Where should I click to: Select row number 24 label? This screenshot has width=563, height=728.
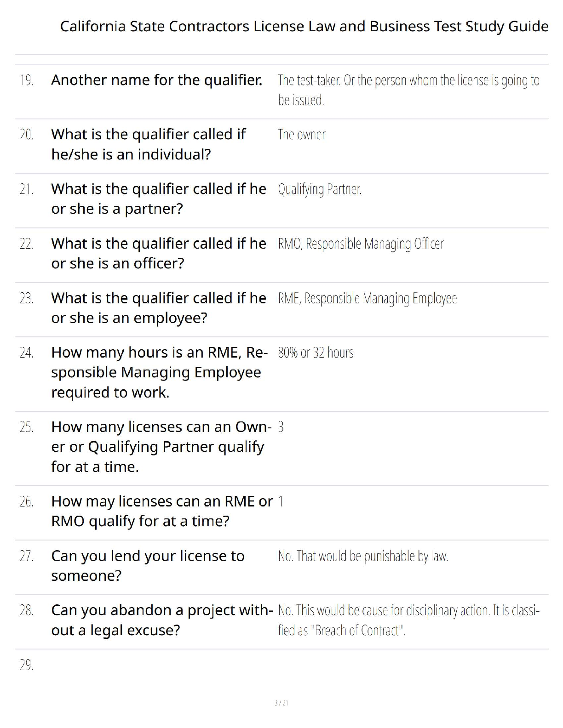tap(26, 353)
